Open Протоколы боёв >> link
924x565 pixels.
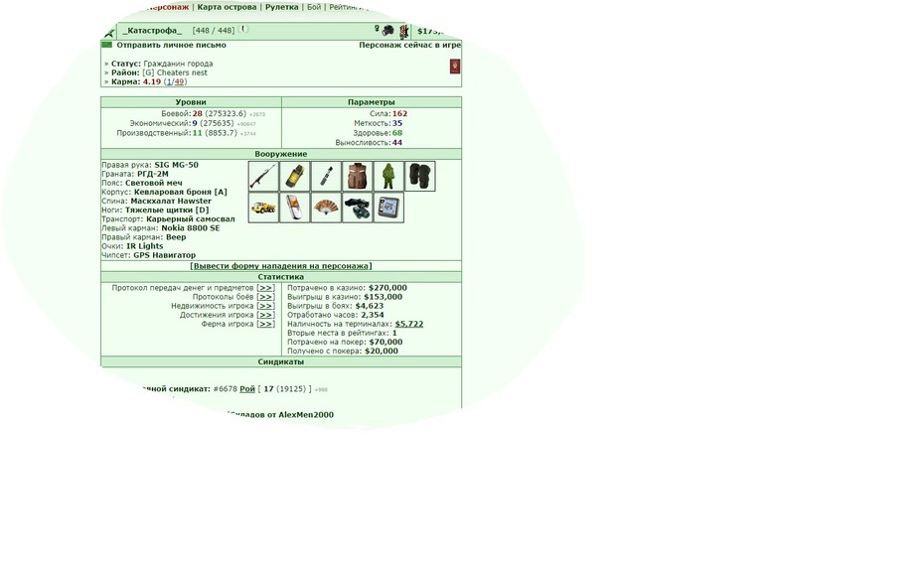tap(265, 297)
